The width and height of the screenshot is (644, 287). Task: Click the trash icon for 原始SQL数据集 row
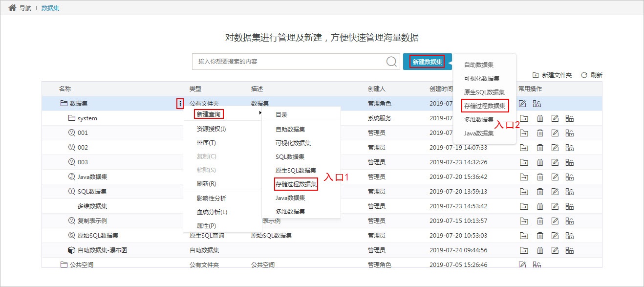[x=540, y=236]
